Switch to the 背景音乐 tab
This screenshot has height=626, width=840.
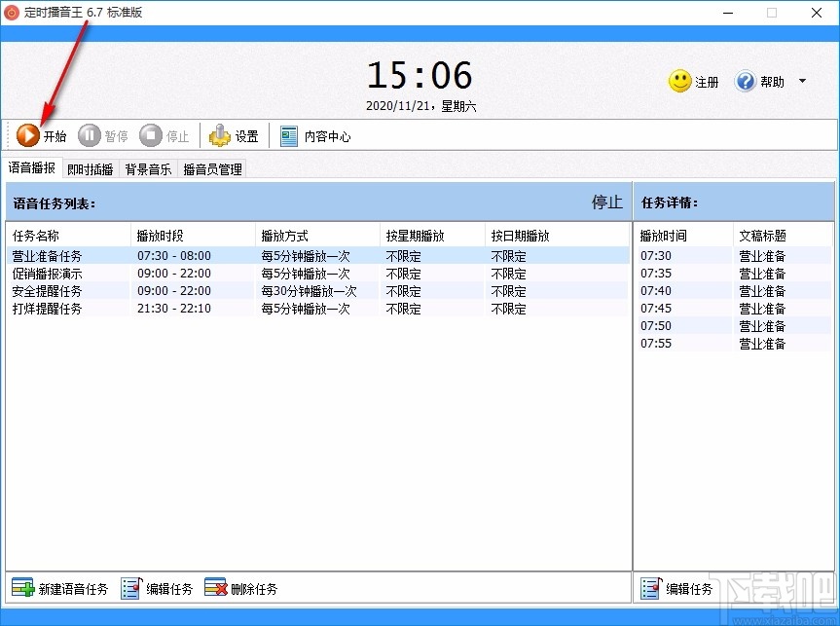(x=148, y=168)
